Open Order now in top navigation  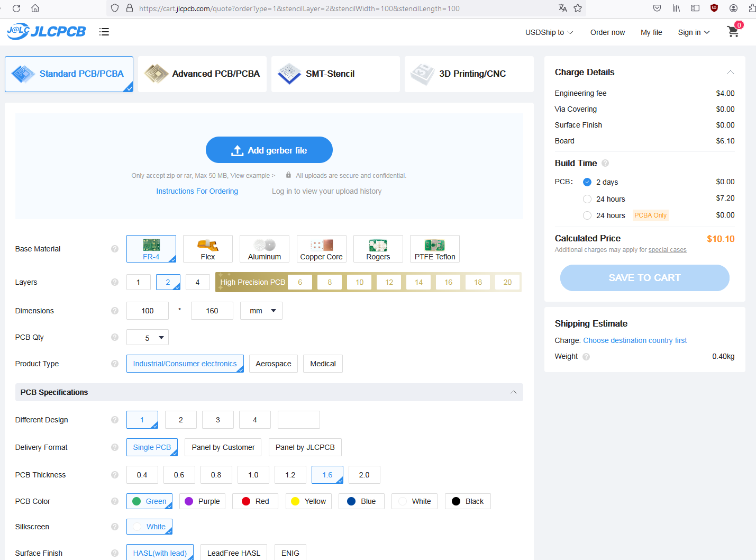[607, 32]
